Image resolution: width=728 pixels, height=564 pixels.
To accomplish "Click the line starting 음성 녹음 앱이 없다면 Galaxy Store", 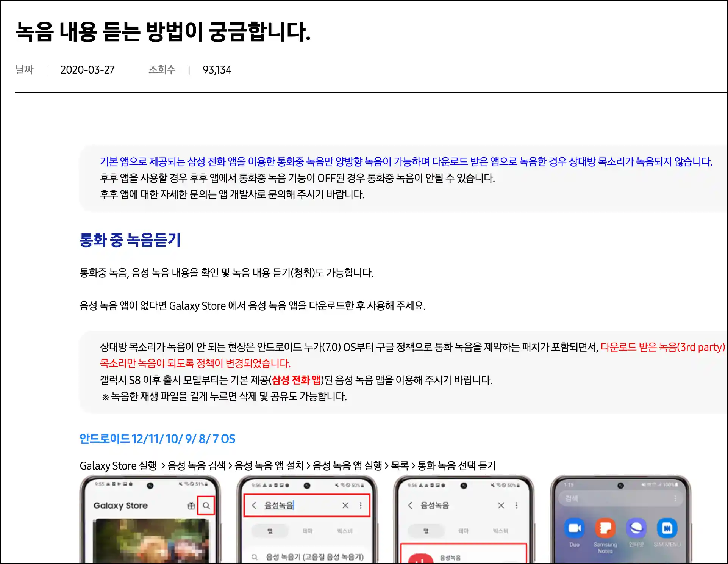I will coord(252,305).
